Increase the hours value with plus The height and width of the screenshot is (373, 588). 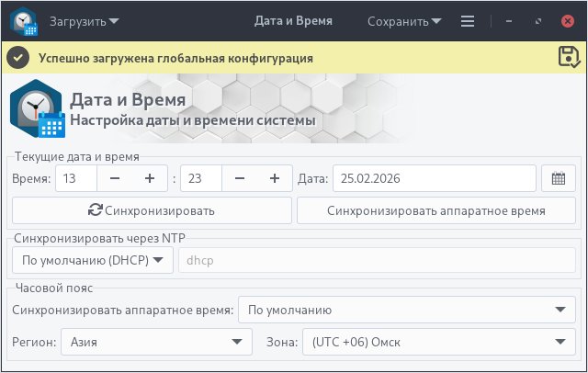coord(150,178)
